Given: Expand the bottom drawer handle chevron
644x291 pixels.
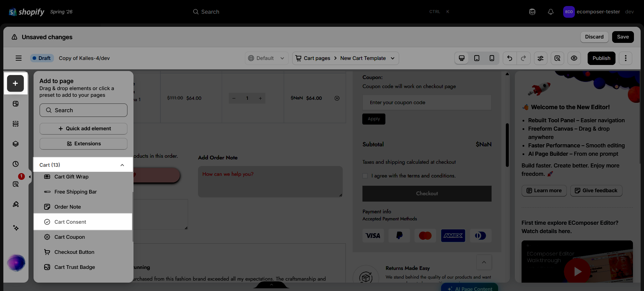Looking at the screenshot, I should (271, 285).
